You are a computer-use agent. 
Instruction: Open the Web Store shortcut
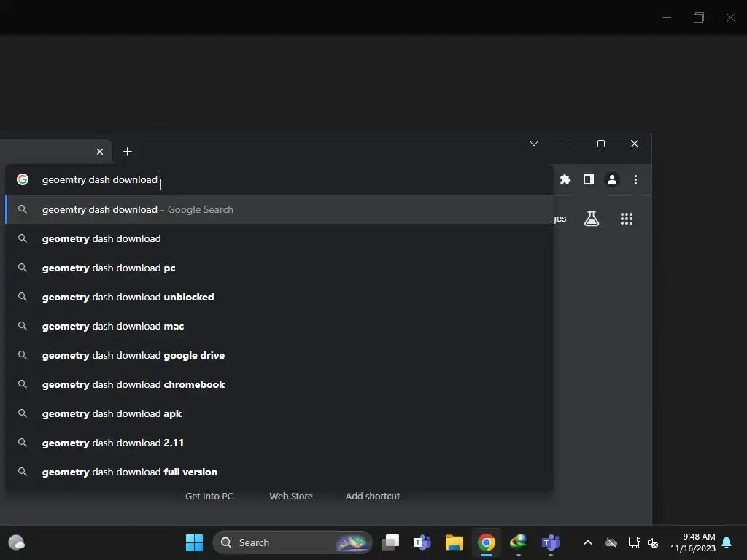coord(291,496)
